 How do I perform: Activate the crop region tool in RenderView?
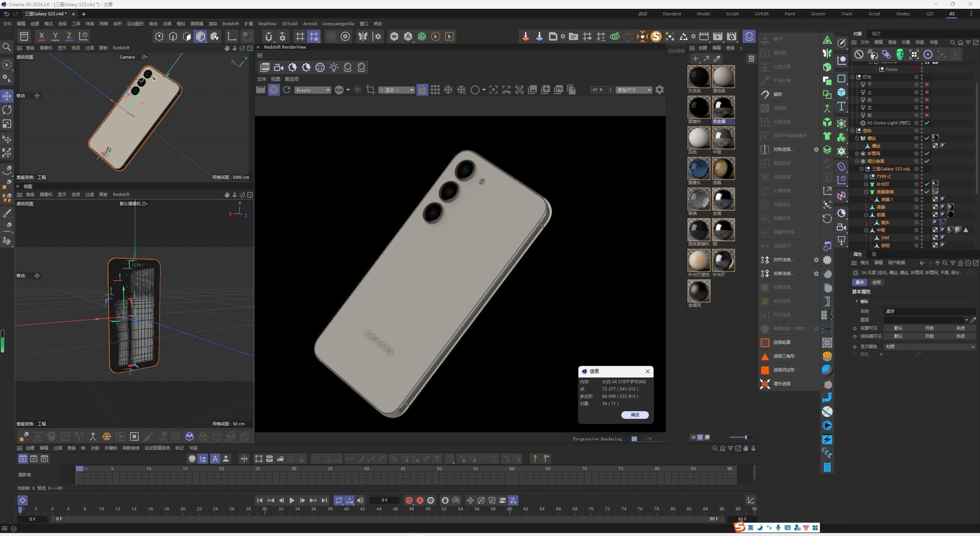pyautogui.click(x=370, y=90)
